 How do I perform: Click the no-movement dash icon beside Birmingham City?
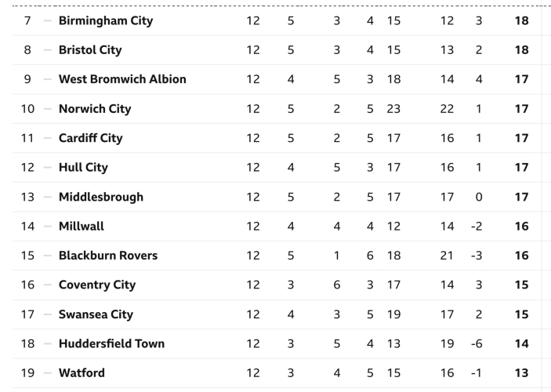tap(47, 20)
